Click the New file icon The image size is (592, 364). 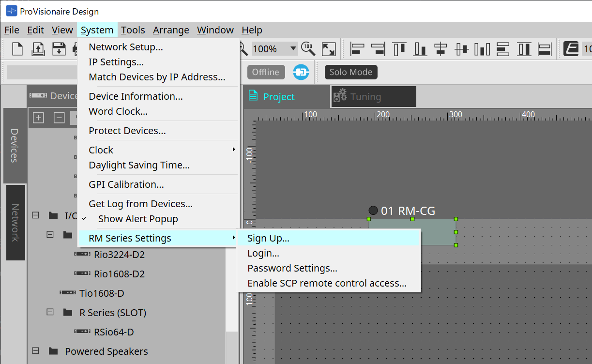pyautogui.click(x=17, y=49)
